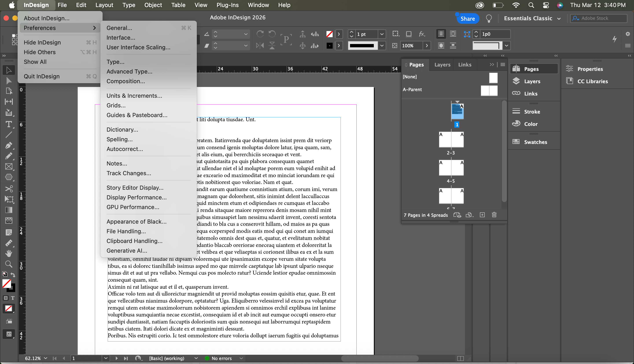Screen dimensions: 634x364
Task: Select the Scissors tool
Action: tap(9, 189)
